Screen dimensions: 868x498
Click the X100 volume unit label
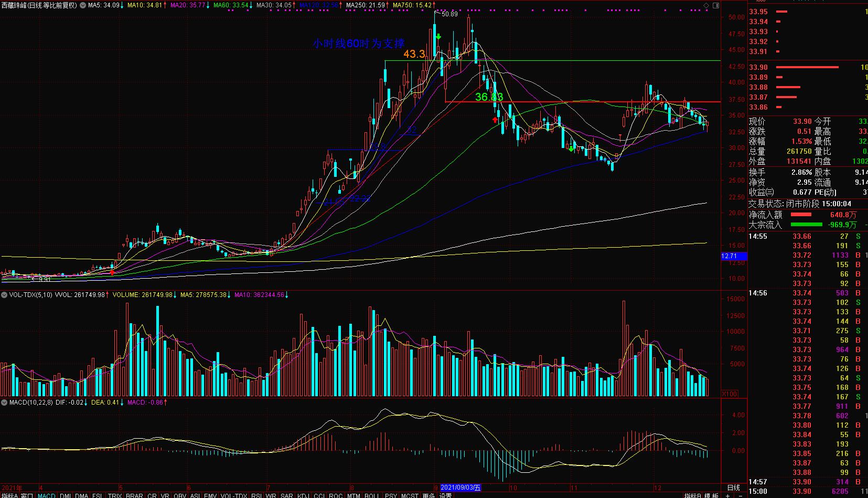coord(730,394)
